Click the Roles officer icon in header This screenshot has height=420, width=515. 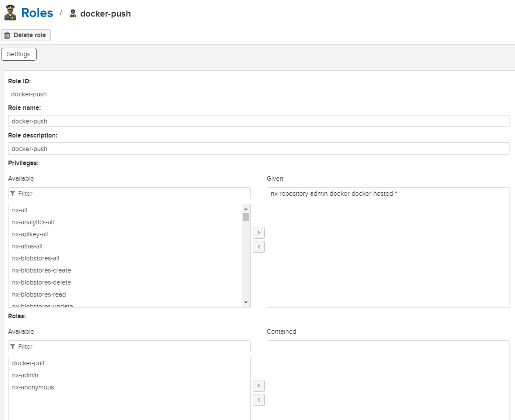(10, 13)
